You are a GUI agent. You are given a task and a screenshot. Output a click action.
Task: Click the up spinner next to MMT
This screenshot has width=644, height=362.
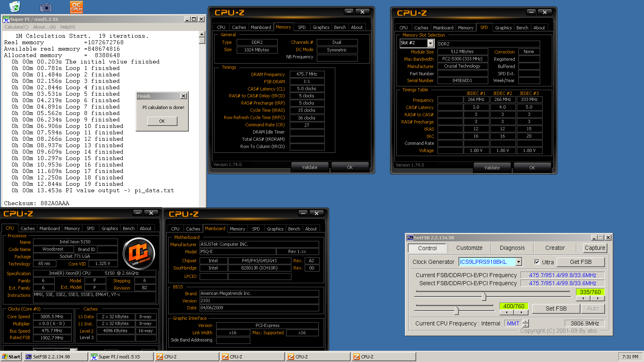(x=526, y=321)
